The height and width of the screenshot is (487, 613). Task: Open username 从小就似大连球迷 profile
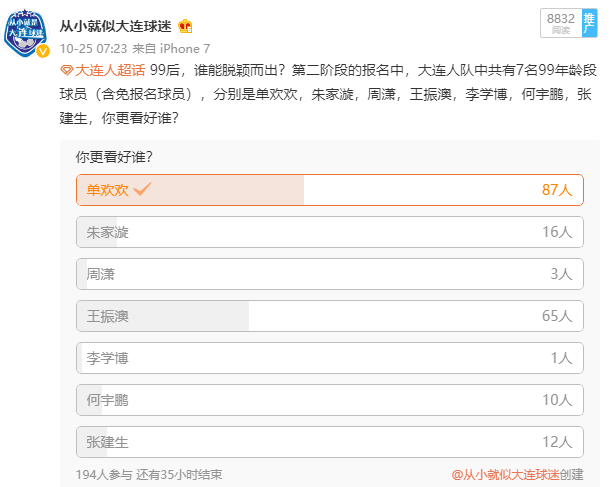click(x=116, y=26)
